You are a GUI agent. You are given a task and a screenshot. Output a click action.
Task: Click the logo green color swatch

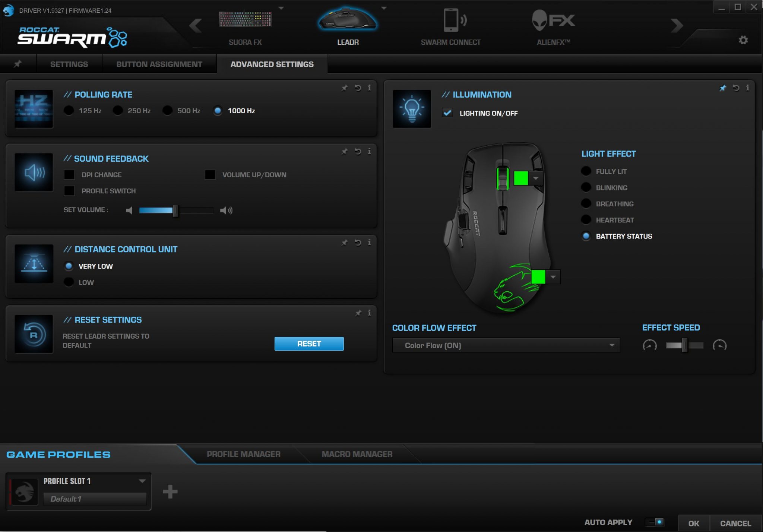pyautogui.click(x=538, y=277)
